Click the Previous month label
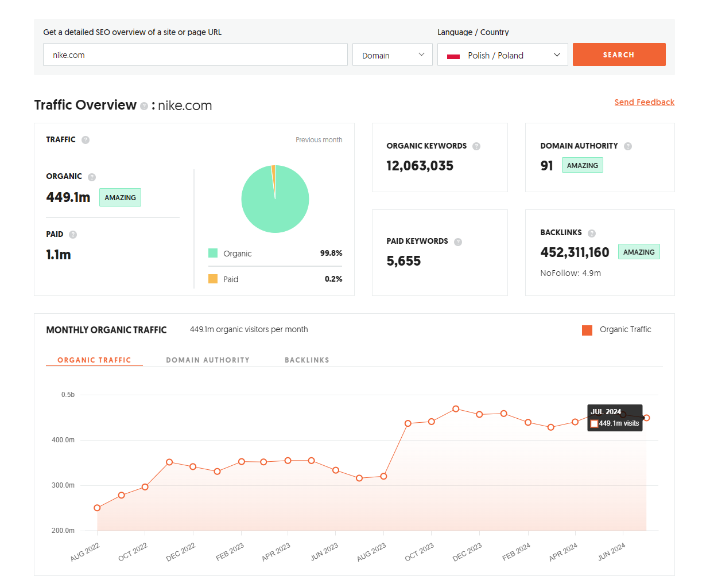This screenshot has width=710, height=588. coord(319,140)
